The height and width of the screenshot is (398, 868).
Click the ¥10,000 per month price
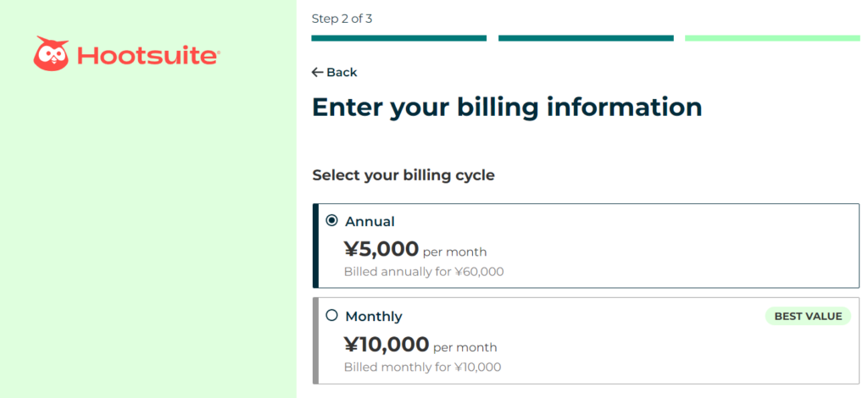[x=420, y=345]
